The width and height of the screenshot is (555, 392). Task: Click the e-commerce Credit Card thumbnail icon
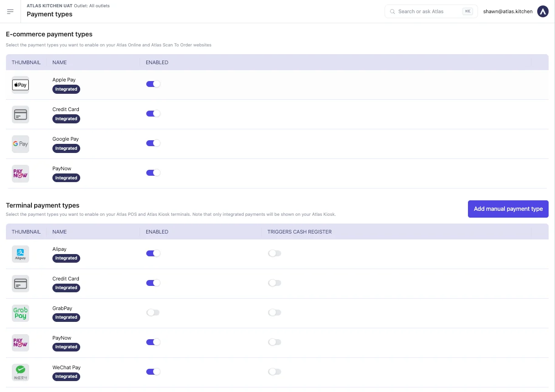(x=21, y=114)
